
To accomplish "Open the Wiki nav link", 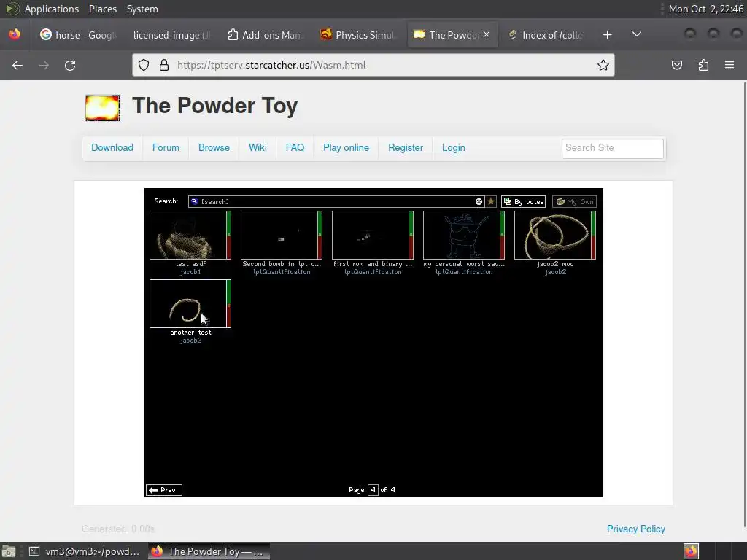I will click(x=258, y=147).
